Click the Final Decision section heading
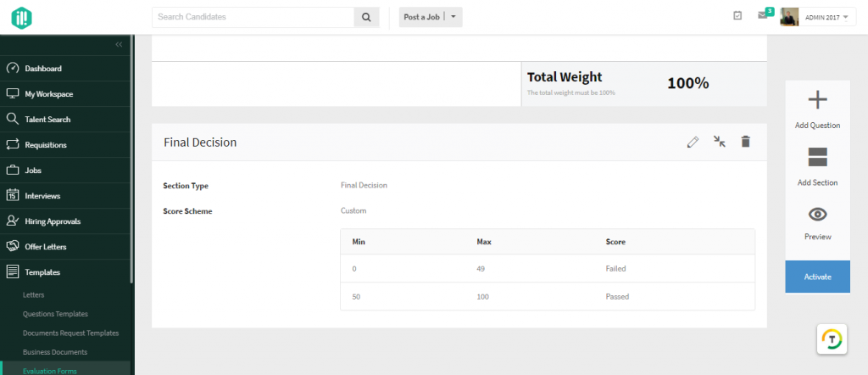Viewport: 868px width, 375px height. (x=200, y=143)
